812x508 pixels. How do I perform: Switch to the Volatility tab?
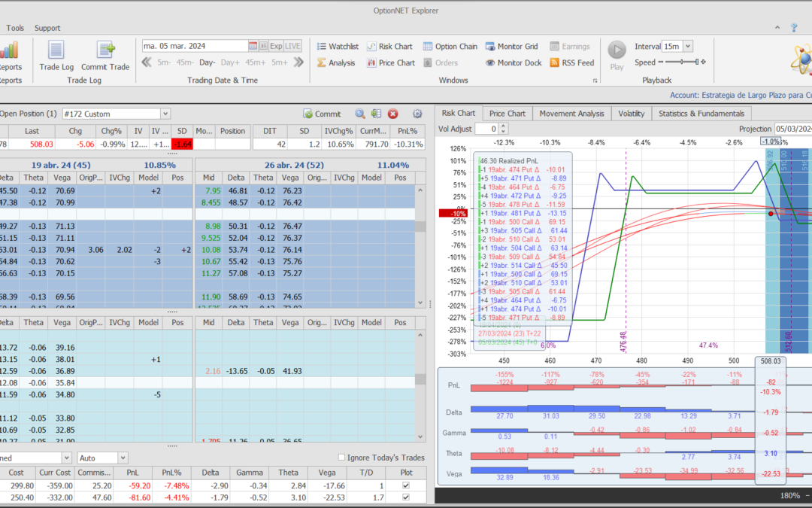pyautogui.click(x=631, y=114)
